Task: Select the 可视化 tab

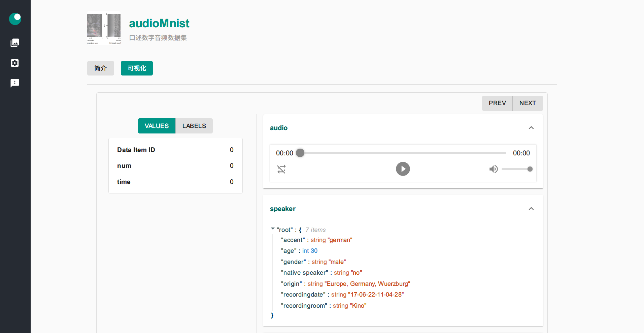Action: 137,68
